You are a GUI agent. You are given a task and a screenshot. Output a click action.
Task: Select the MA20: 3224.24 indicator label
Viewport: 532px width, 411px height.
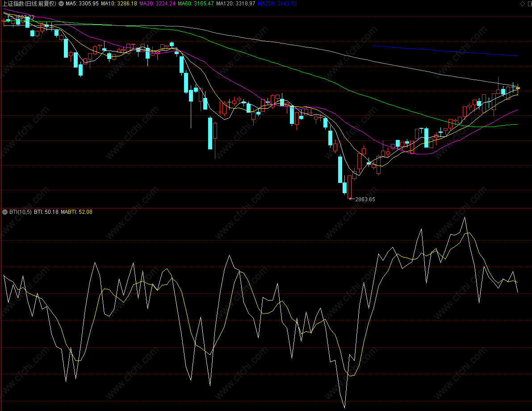click(157, 4)
